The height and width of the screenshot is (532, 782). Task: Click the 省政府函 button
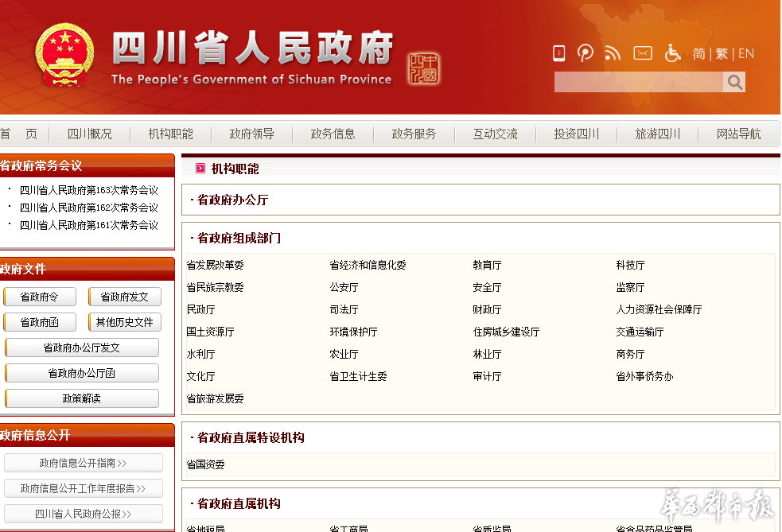tap(40, 322)
